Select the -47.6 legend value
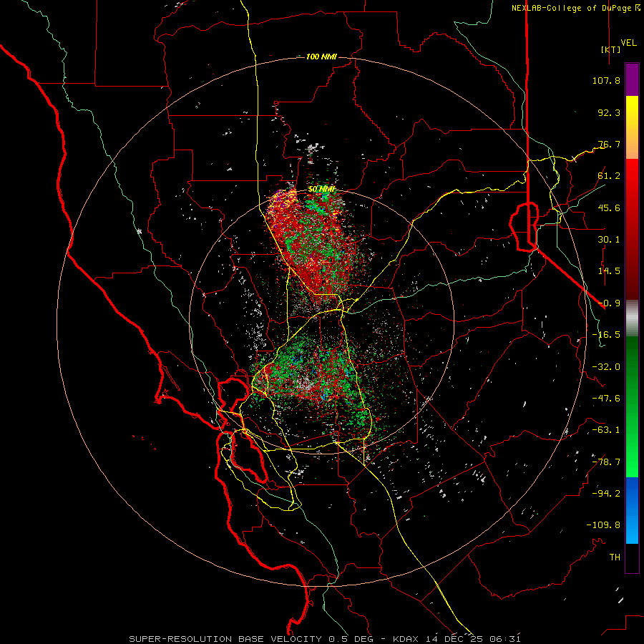 [x=606, y=399]
